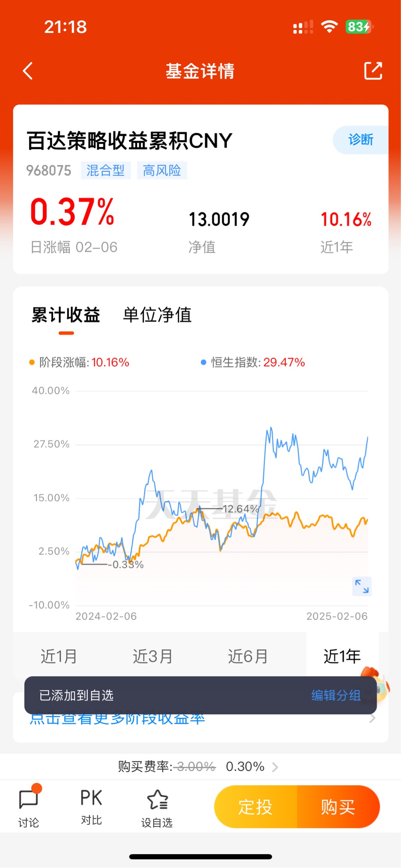Toggle the 恒生指数 blue legend dot
This screenshot has width=401, height=868.
[x=203, y=362]
